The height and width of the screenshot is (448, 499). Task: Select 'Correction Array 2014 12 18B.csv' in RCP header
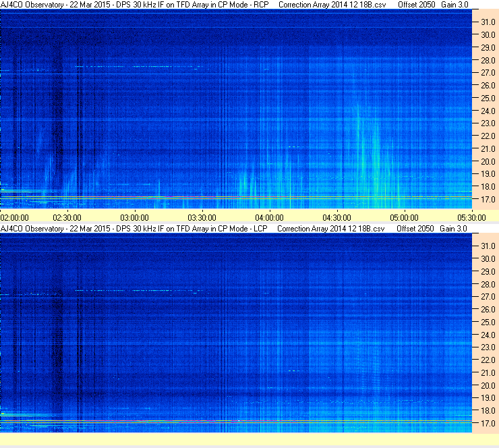pos(332,5)
